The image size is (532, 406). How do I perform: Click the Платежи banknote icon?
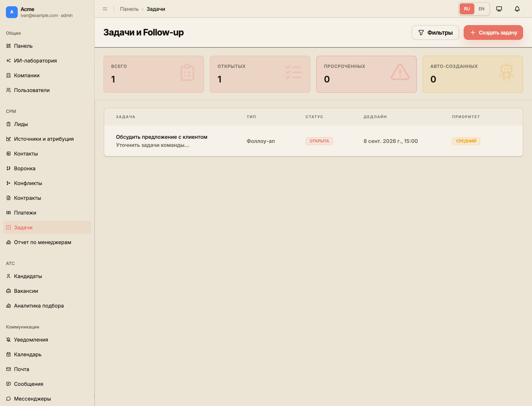[9, 213]
